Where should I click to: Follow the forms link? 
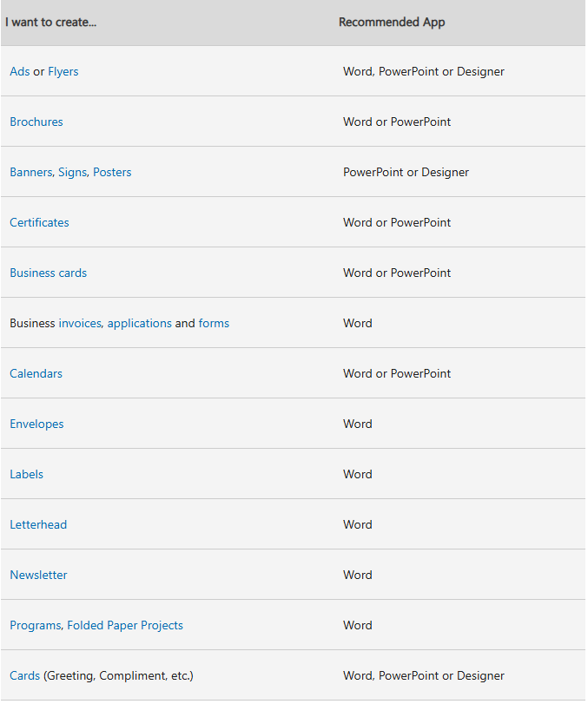[214, 323]
